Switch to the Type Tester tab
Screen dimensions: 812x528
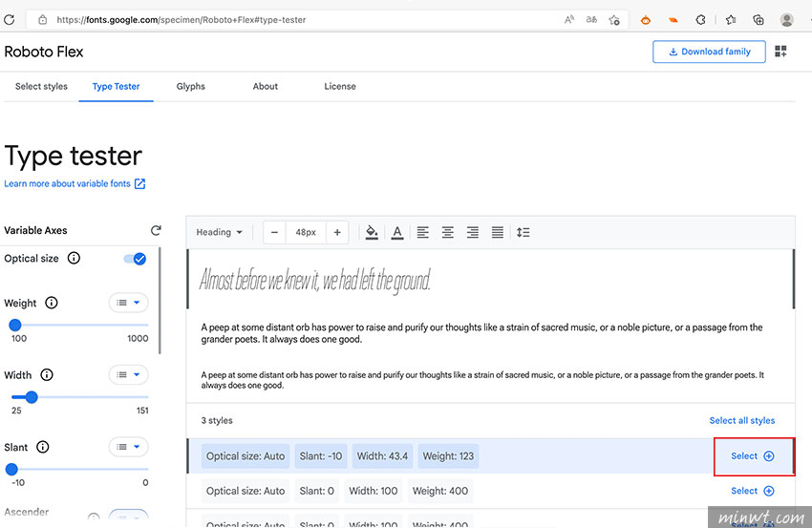[116, 87]
